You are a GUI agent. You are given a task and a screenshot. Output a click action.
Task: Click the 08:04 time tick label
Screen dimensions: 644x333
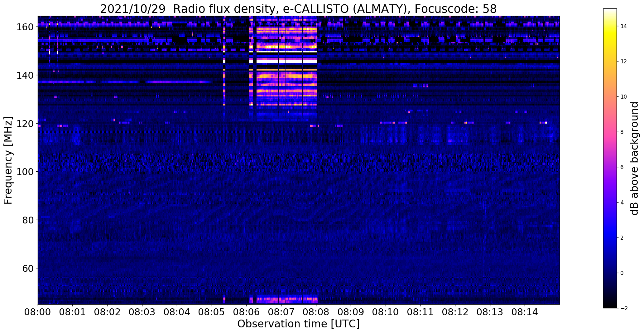click(x=177, y=312)
